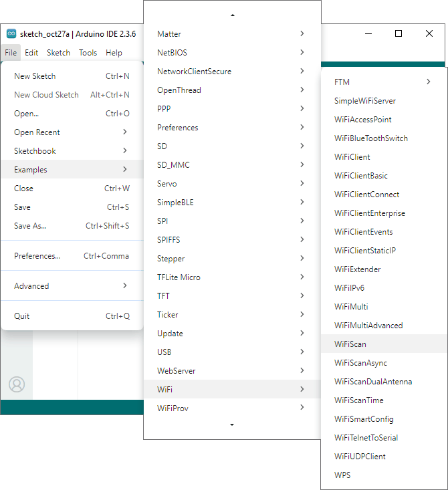Quit the Arduino IDE via menu
Viewport: 448px width, 490px height.
[72, 316]
